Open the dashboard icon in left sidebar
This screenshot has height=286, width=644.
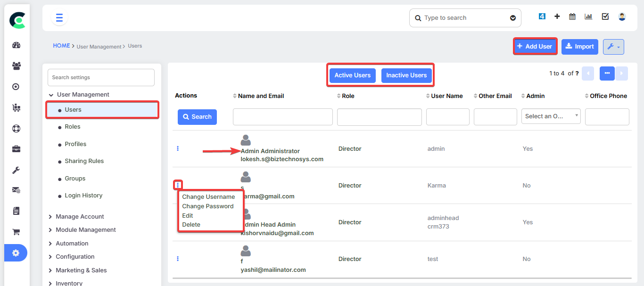pyautogui.click(x=16, y=45)
